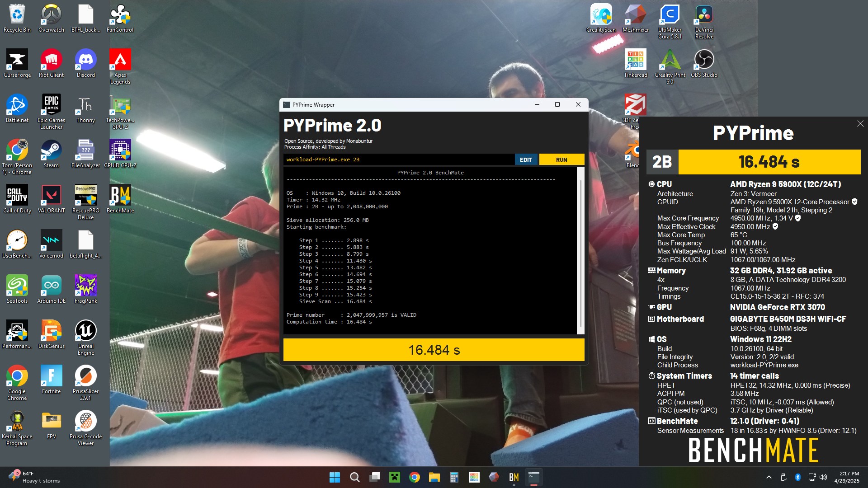Click the EDIT button in PYPrime Wrapper
This screenshot has height=488, width=868.
pos(526,160)
